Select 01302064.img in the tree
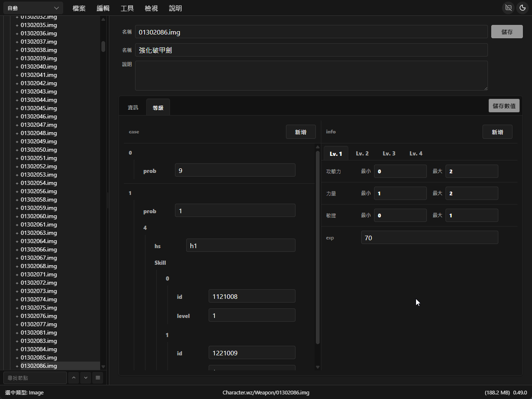532x399 pixels. [x=39, y=241]
